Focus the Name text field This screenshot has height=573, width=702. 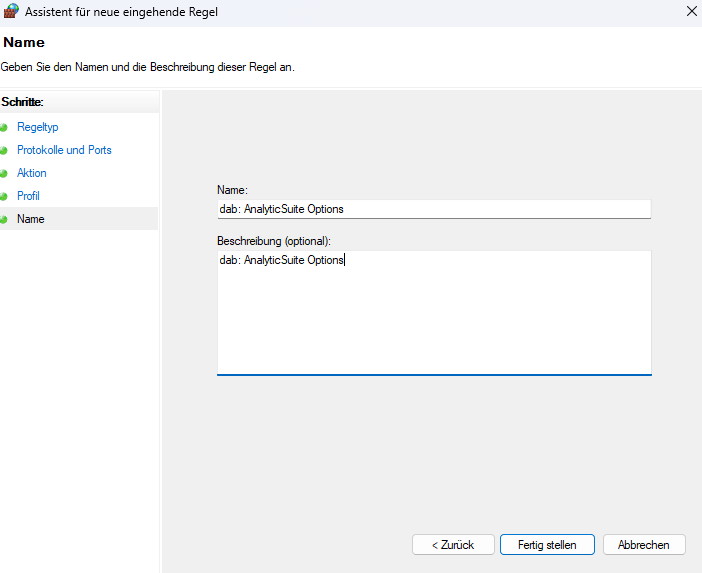tap(433, 209)
